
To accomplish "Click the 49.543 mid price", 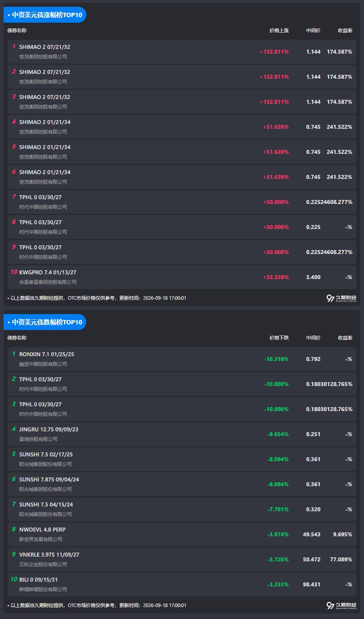I will (312, 534).
